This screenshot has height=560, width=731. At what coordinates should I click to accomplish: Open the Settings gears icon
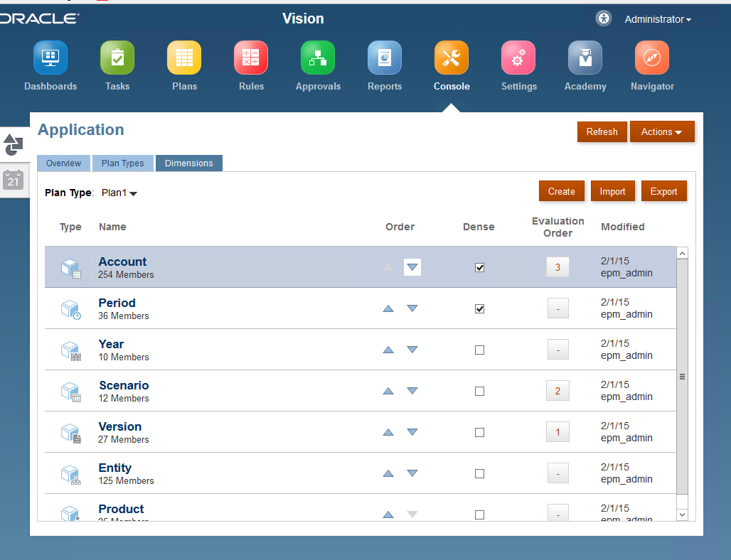tap(518, 58)
